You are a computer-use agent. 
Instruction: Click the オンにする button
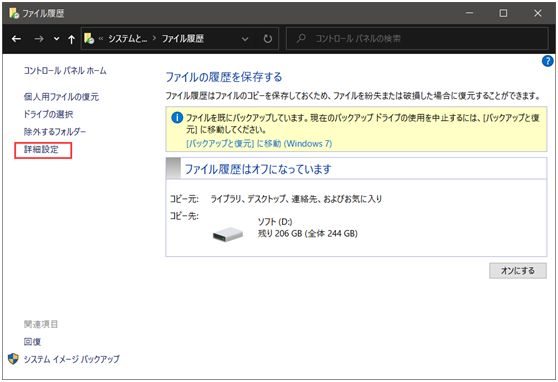point(517,271)
